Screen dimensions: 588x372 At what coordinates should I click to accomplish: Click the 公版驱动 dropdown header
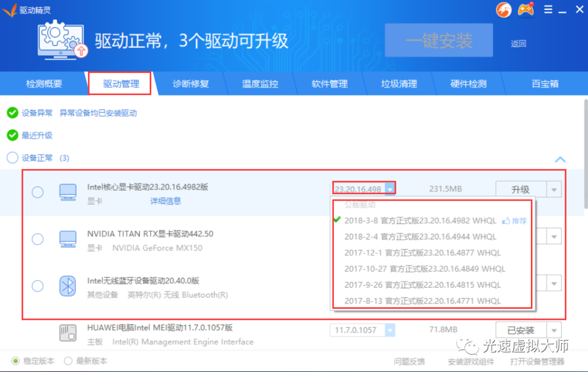pos(360,205)
